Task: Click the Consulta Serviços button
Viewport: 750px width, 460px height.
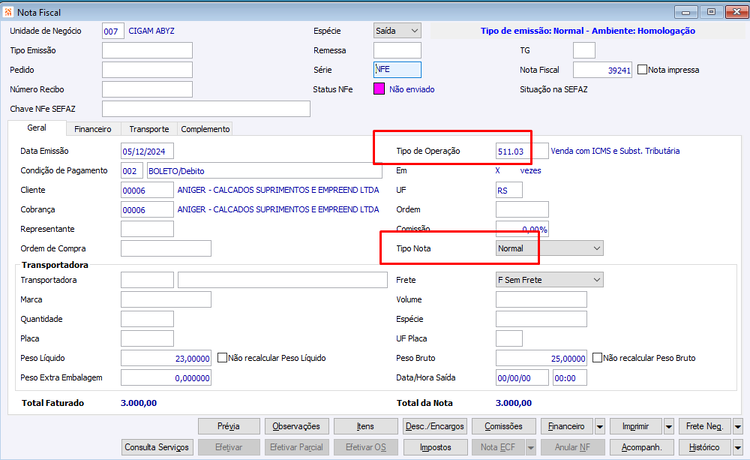Action: point(157,447)
